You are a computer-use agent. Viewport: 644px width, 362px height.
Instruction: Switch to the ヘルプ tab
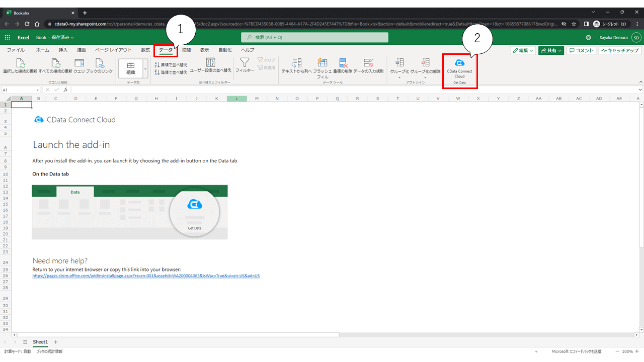pyautogui.click(x=248, y=50)
